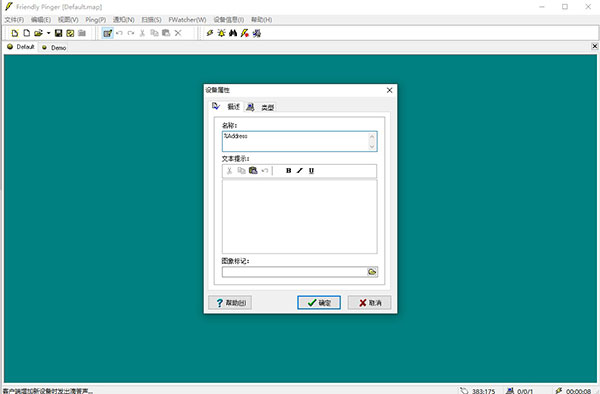Click the greyed print icon in main toolbar
Screen dimensions: 600x394
click(x=82, y=33)
